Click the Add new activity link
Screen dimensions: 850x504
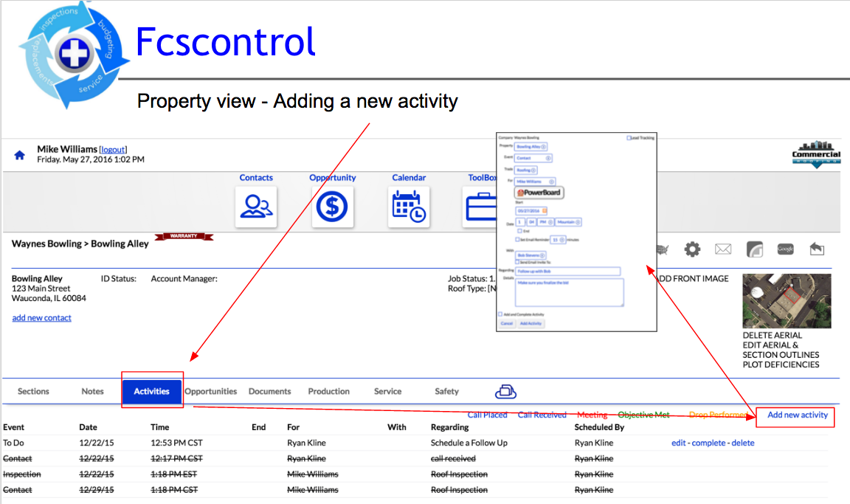(798, 415)
